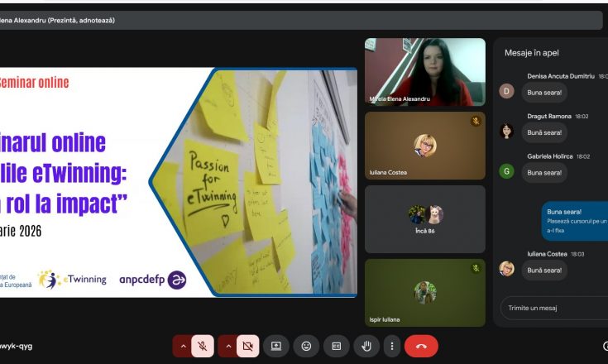Unmute the microphone button
This screenshot has width=608, height=364.
(203, 346)
